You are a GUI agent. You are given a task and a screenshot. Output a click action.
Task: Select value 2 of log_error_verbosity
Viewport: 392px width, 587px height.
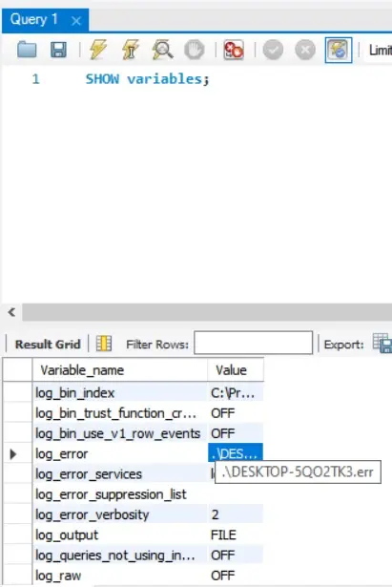(236, 514)
